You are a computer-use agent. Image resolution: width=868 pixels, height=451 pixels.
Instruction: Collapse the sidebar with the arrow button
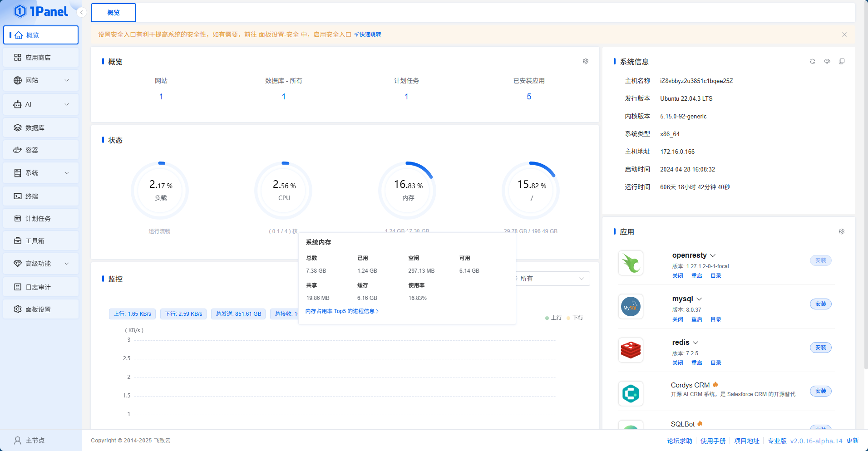click(81, 12)
